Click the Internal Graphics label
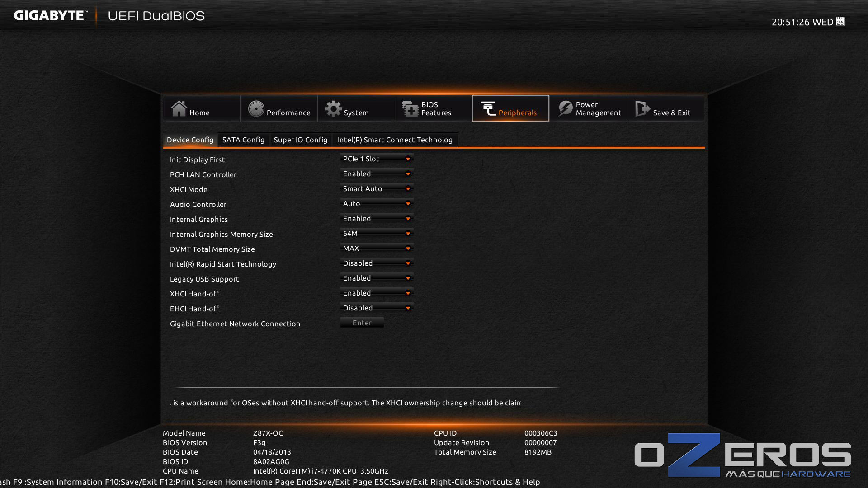868x488 pixels. [199, 219]
